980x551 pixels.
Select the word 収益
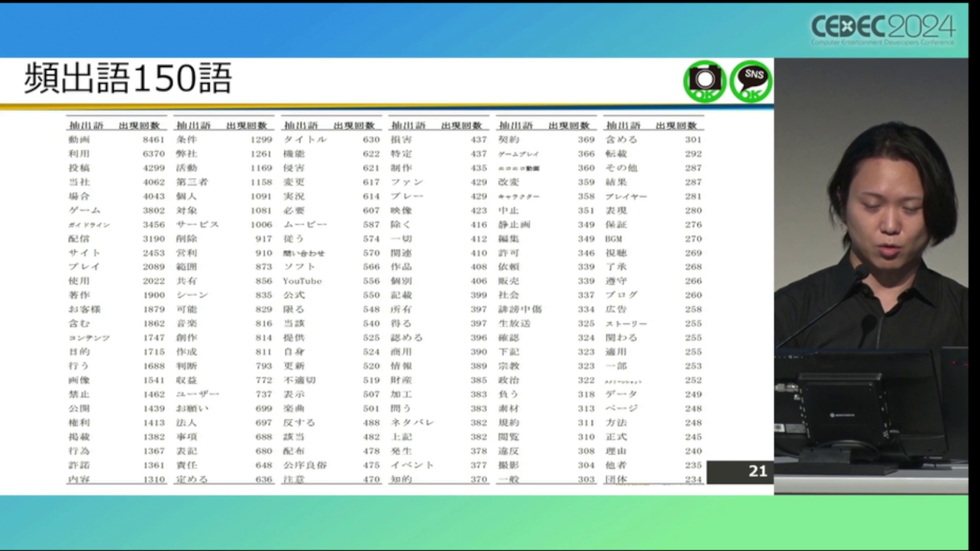[187, 380]
